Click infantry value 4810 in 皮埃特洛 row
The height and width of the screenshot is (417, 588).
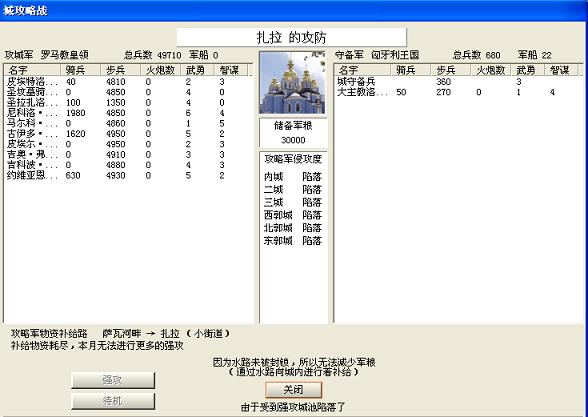pos(116,82)
